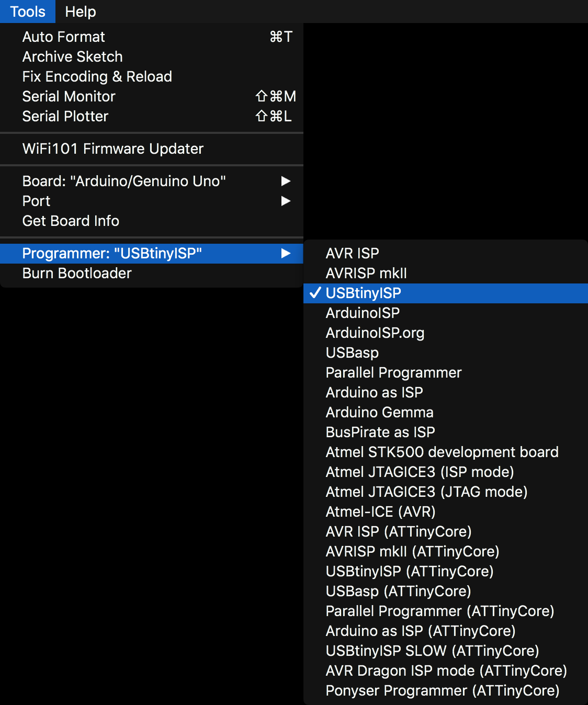Choose Arduino as ISP programmer
Screen dimensions: 588x705
(x=374, y=392)
